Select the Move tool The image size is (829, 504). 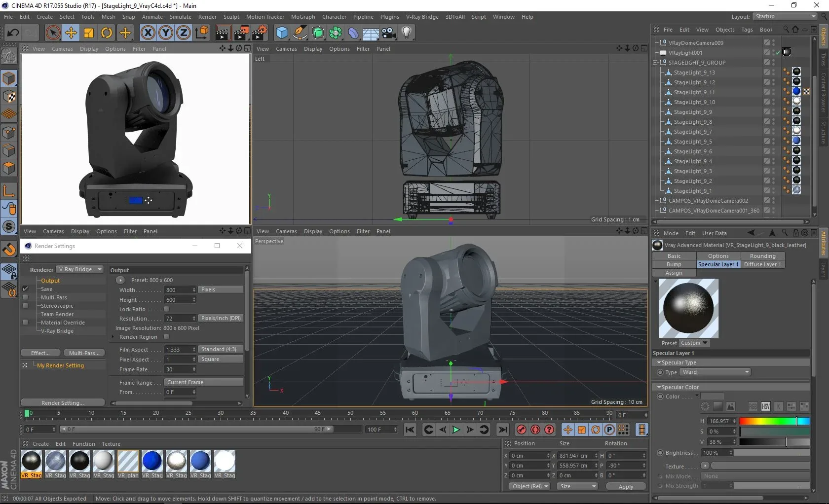point(71,33)
